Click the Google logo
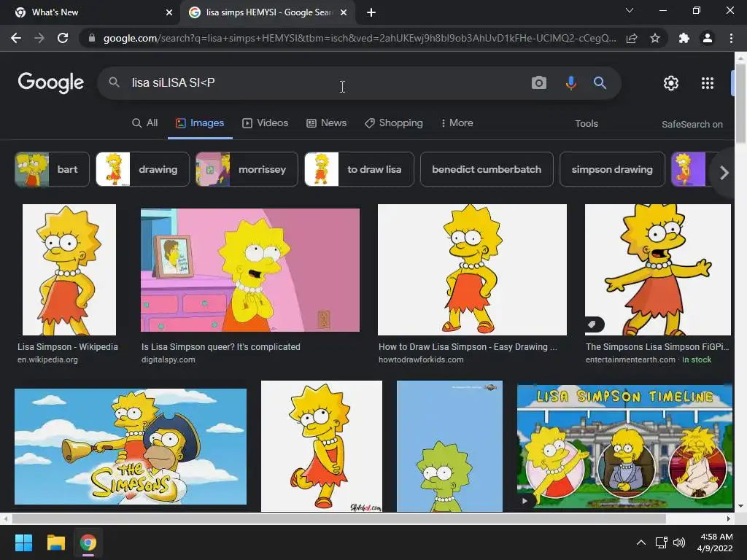The image size is (747, 560). coord(51,83)
